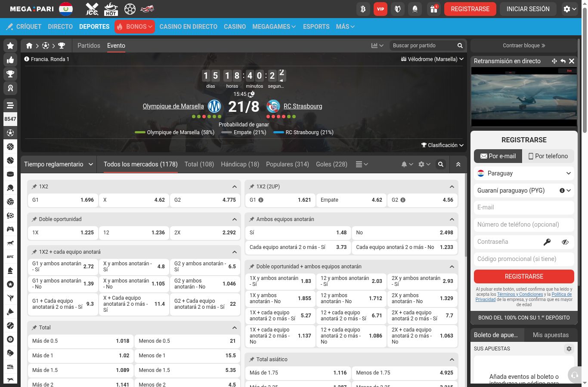The width and height of the screenshot is (588, 387).
Task: Switch to the Populares (314) markets tab
Action: point(288,164)
